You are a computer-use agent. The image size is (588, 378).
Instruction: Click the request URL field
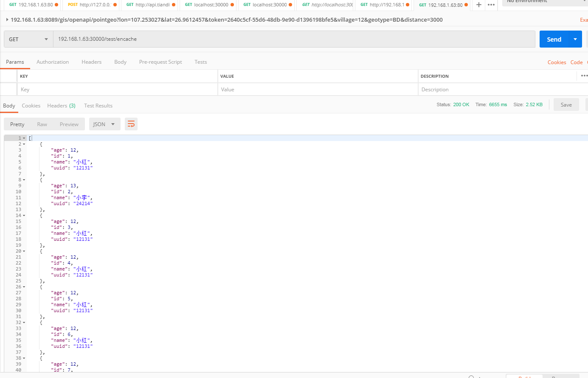pos(294,39)
